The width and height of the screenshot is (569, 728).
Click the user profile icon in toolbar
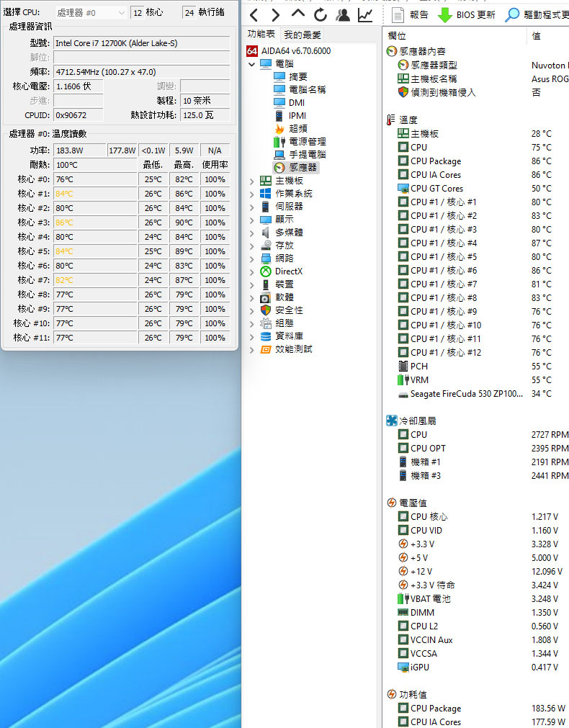[x=343, y=15]
